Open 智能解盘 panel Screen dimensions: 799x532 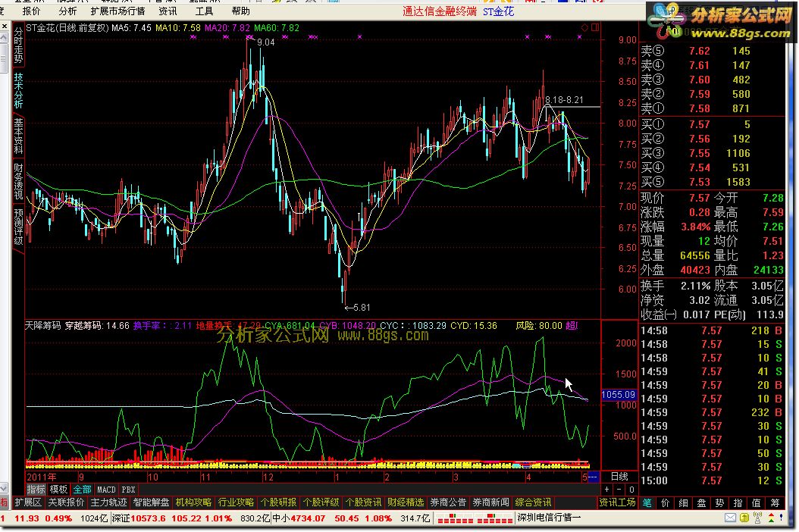[x=152, y=502]
